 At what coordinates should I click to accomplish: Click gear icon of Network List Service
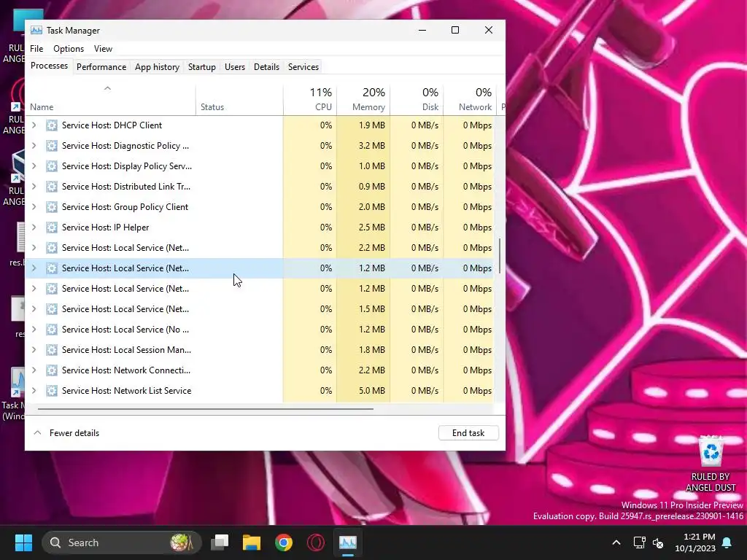(52, 391)
